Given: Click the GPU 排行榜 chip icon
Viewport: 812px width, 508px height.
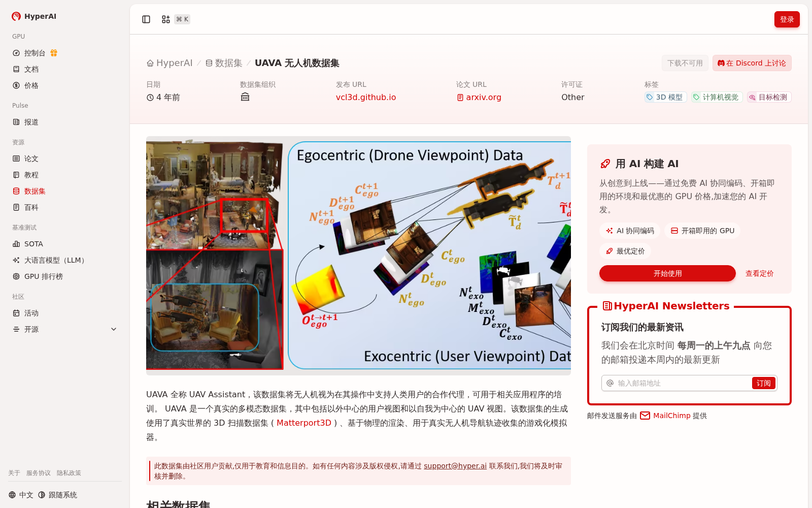Looking at the screenshot, I should click(16, 276).
